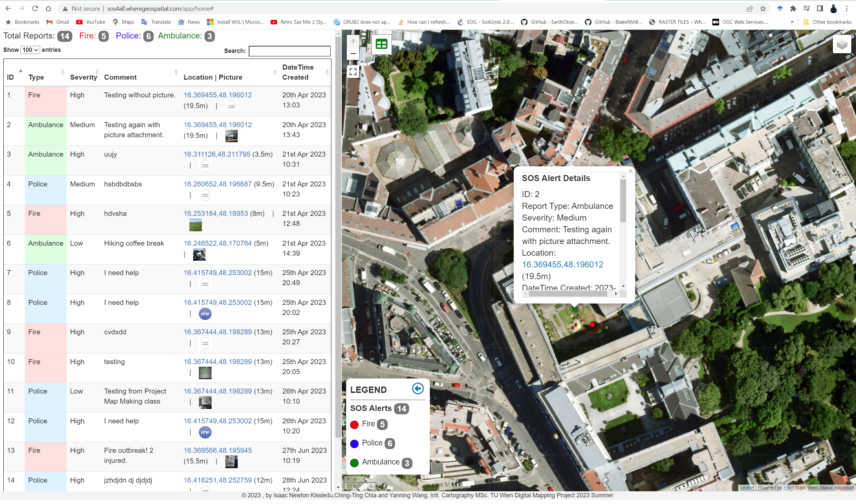Screen dimensions: 856x504
Task: Click in the table Search field
Action: [290, 51]
